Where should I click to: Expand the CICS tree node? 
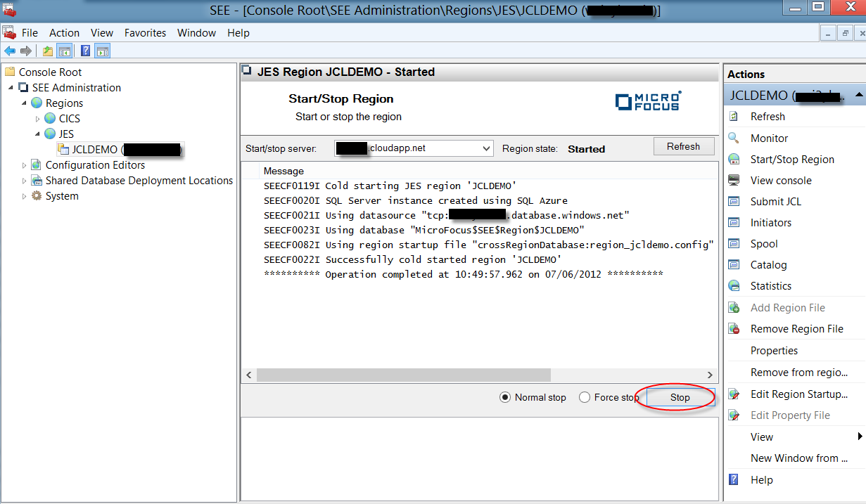tap(38, 119)
